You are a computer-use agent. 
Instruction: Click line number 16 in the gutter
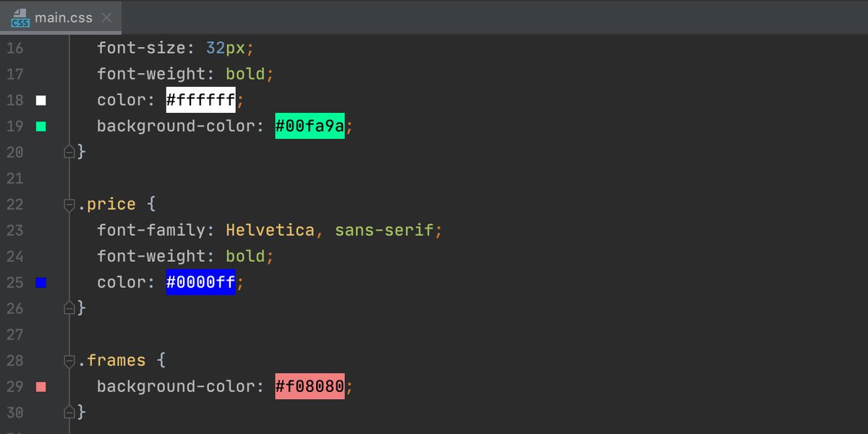pyautogui.click(x=15, y=48)
